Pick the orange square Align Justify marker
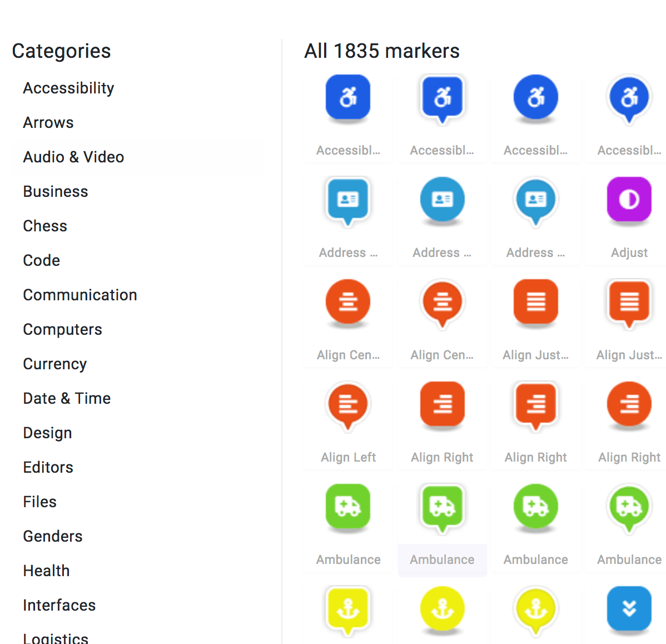The height and width of the screenshot is (644, 666). tap(535, 302)
